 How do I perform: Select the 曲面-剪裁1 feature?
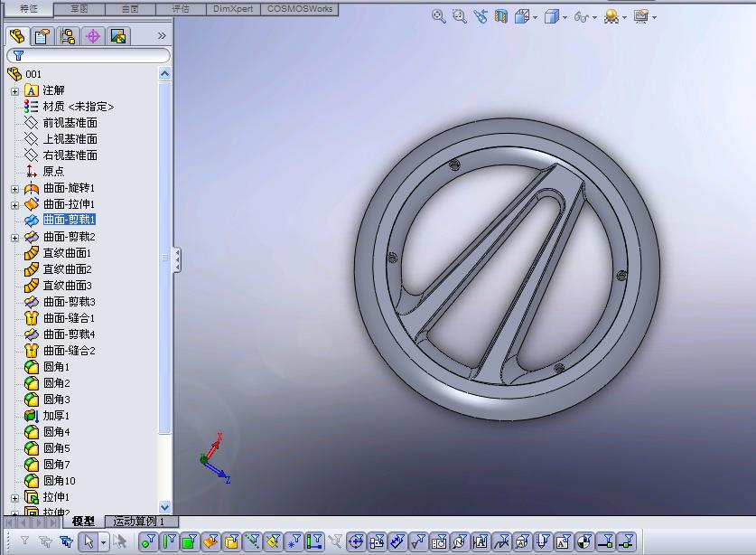pyautogui.click(x=69, y=220)
